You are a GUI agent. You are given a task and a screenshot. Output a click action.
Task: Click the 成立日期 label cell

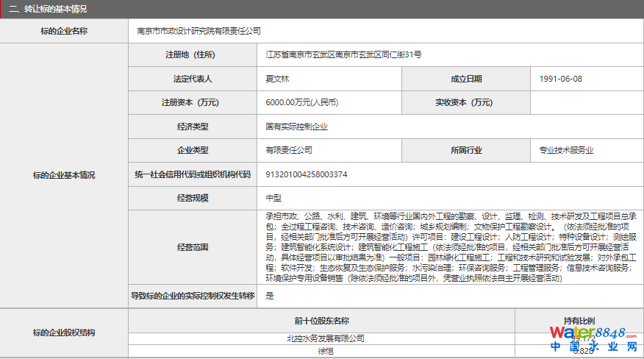(x=466, y=79)
